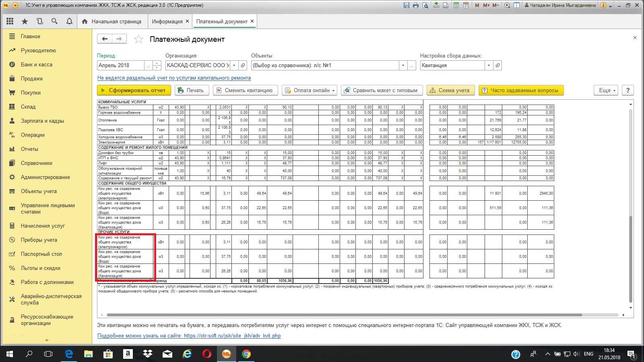
Task: Click the search magnifier in top panel
Action: click(x=54, y=21)
